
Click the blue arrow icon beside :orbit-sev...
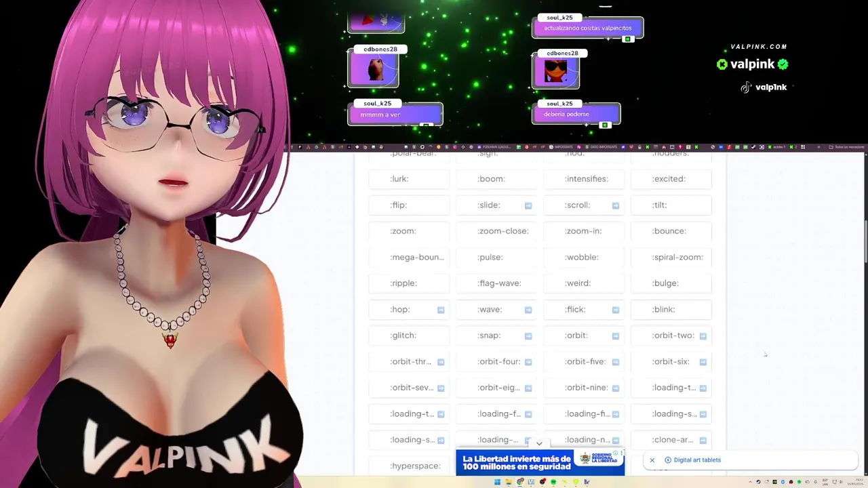[x=441, y=388]
